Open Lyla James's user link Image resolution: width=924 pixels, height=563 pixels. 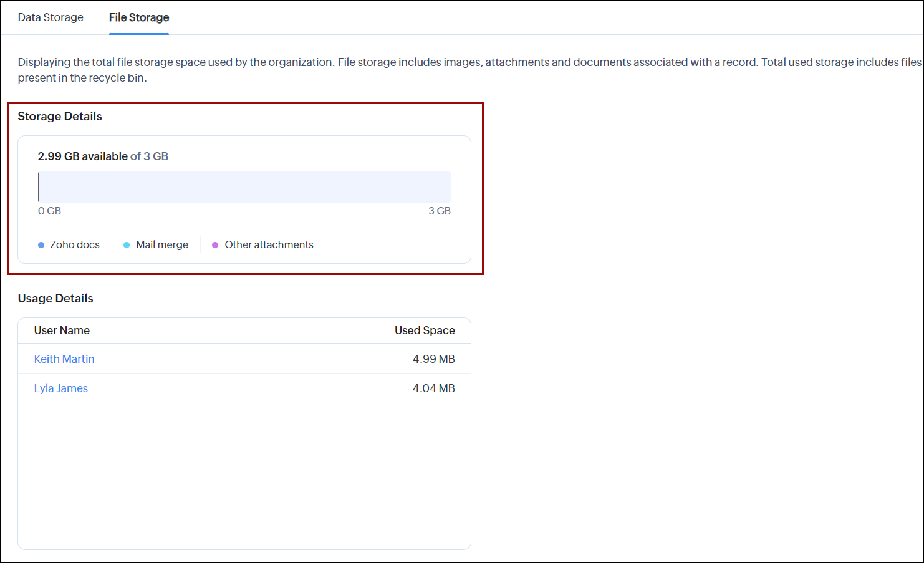tap(61, 388)
